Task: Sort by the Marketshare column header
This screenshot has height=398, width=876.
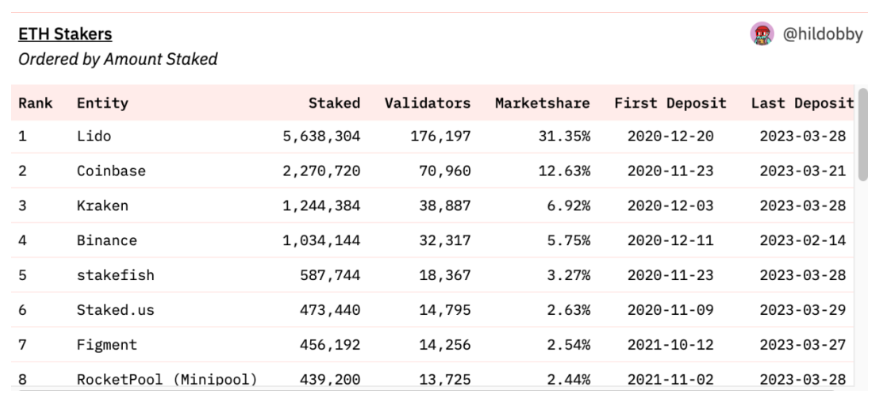Action: click(542, 103)
